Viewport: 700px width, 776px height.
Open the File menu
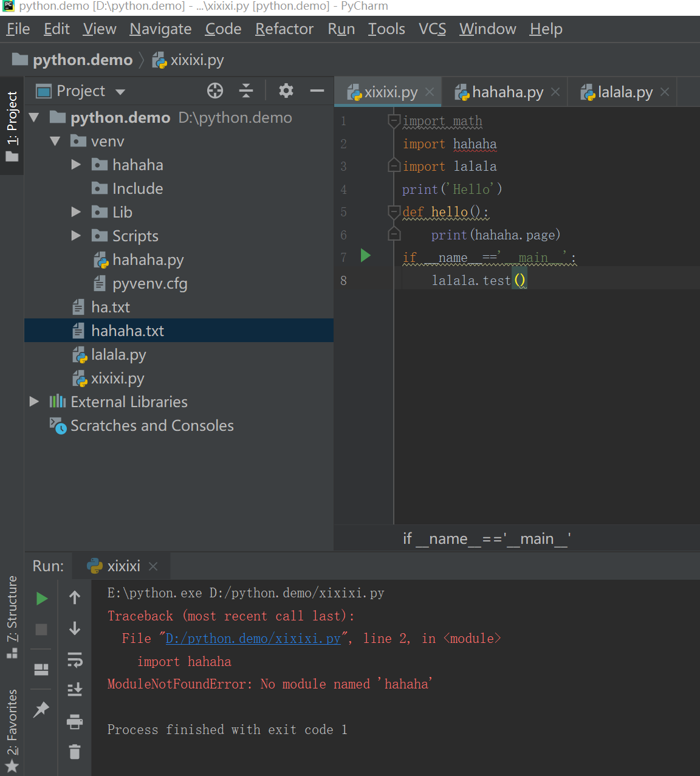[x=18, y=29]
